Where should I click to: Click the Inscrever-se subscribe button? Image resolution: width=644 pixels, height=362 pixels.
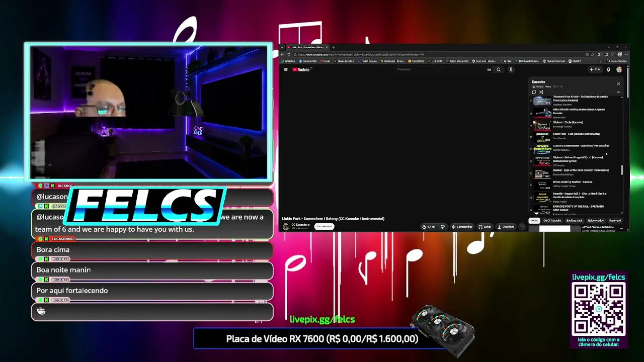click(x=324, y=227)
